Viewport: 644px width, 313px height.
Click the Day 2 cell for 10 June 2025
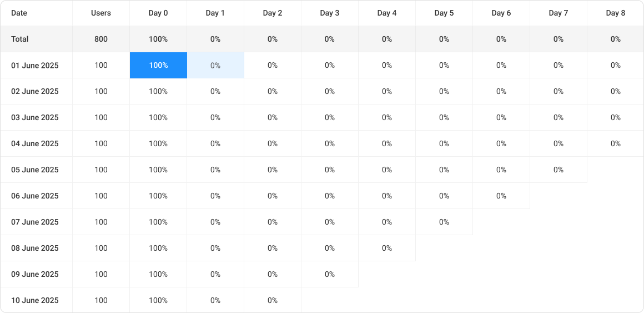(x=273, y=300)
